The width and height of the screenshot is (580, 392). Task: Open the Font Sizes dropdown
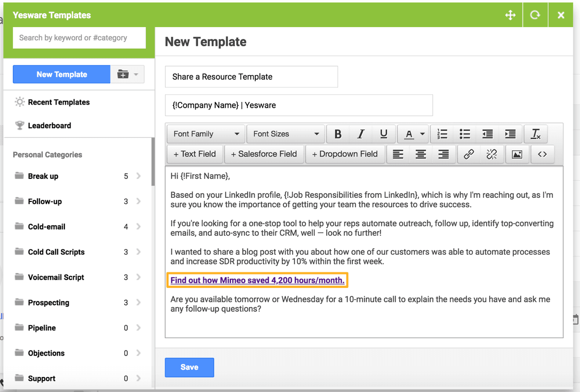click(285, 134)
